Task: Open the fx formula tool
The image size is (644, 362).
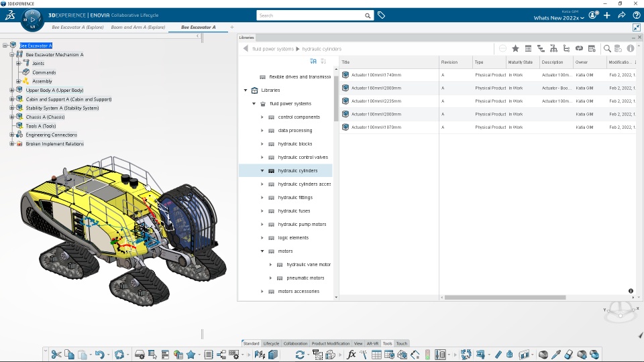Action: 351,354
